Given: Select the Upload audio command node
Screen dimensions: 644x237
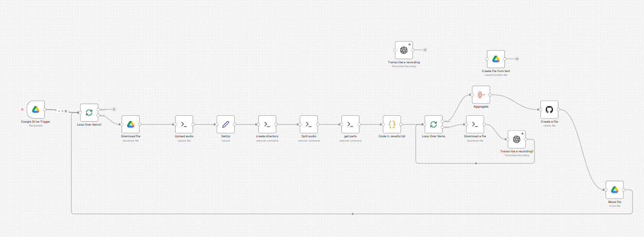Looking at the screenshot, I should [x=184, y=125].
